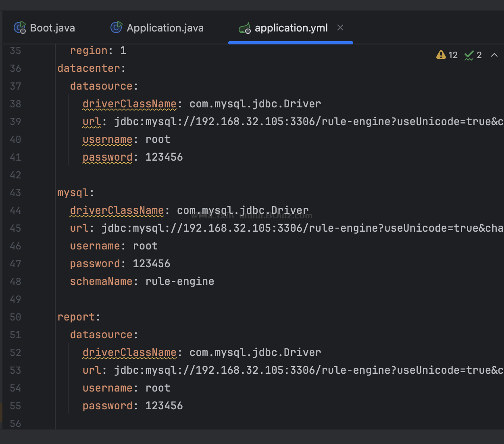Click the typo count 2
504x444 pixels.
pos(479,55)
